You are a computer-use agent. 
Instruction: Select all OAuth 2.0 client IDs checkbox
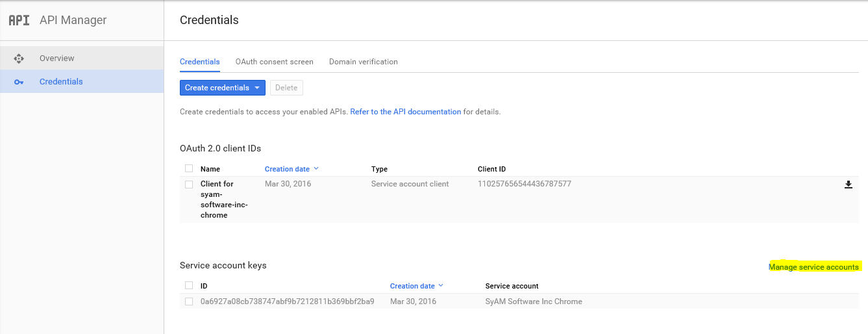tap(189, 169)
